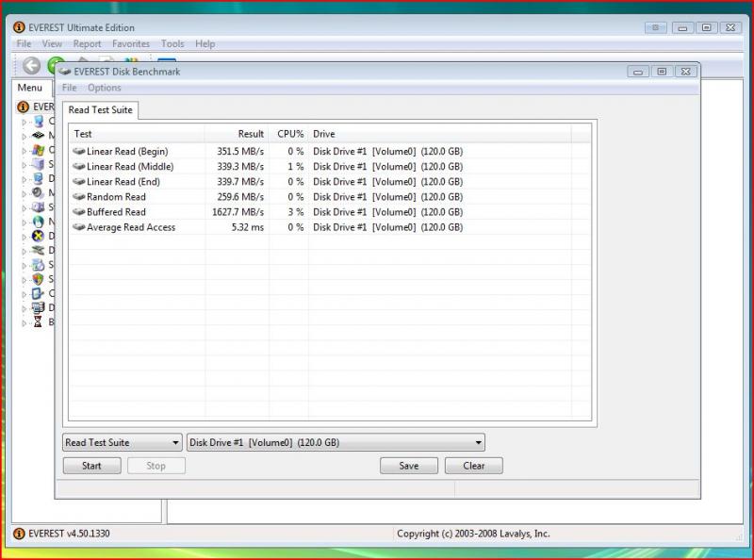Viewport: 754px width, 560px height.
Task: Click the EVEREST Ultimate Edition title bar icon
Action: 19,27
